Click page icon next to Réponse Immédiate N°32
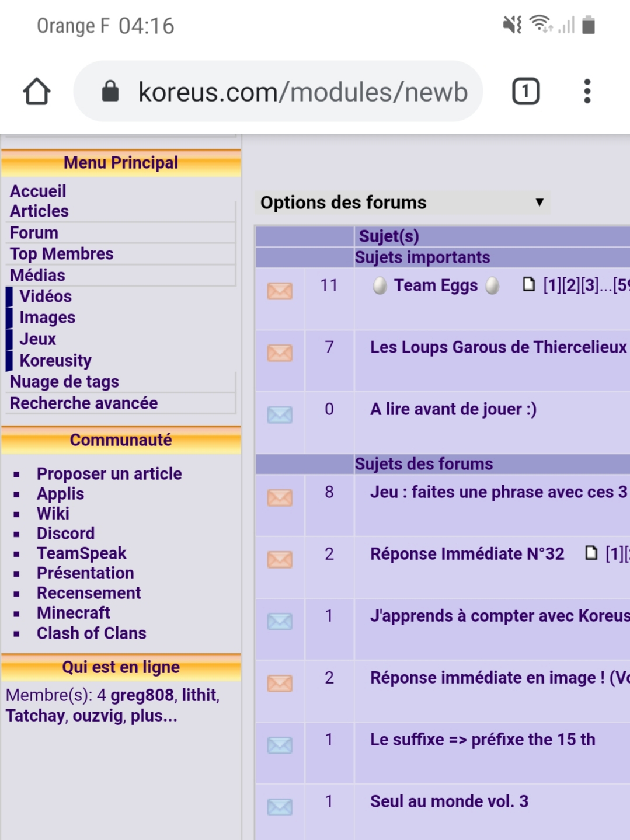 click(x=591, y=553)
